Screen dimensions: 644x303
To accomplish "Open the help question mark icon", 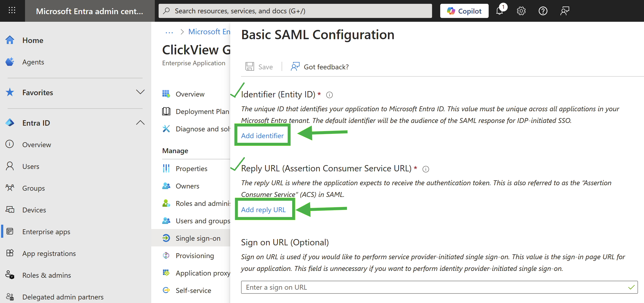I will pos(543,11).
